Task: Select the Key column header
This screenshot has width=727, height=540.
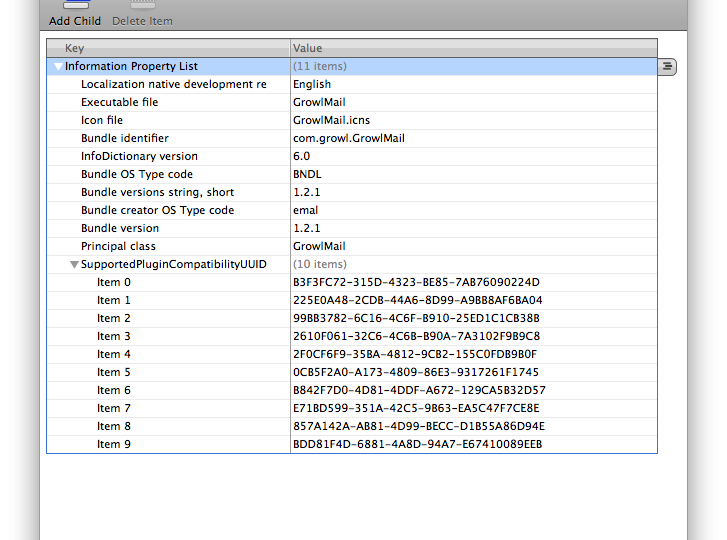Action: 168,48
